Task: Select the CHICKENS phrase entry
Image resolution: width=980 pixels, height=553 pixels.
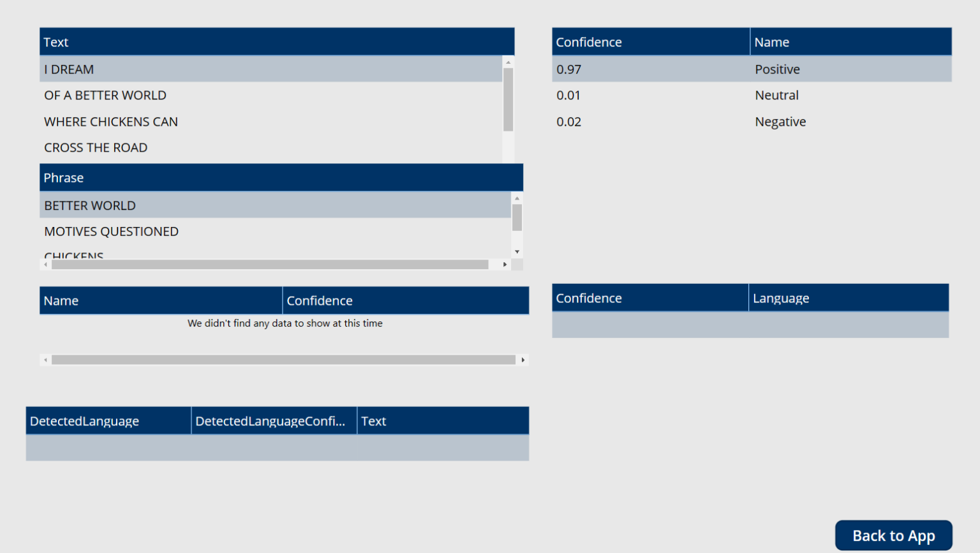Action: pos(255,254)
